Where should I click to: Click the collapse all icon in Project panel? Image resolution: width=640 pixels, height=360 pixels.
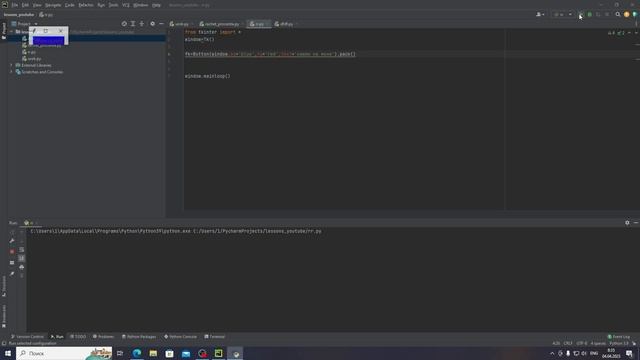pyautogui.click(x=142, y=24)
